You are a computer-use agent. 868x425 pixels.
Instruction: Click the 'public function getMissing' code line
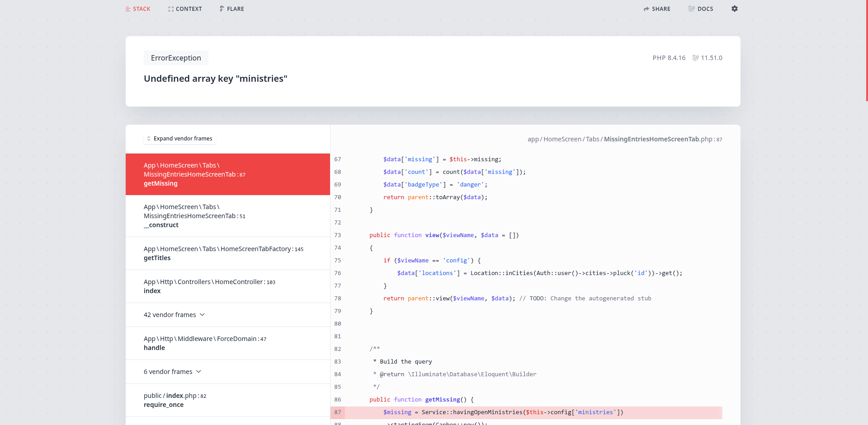(x=421, y=400)
